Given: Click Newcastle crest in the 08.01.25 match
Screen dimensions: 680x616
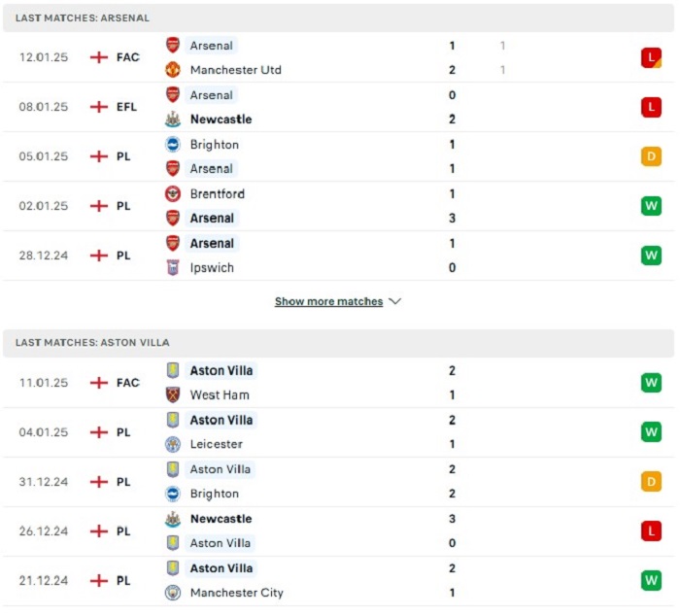Looking at the screenshot, I should 173,119.
